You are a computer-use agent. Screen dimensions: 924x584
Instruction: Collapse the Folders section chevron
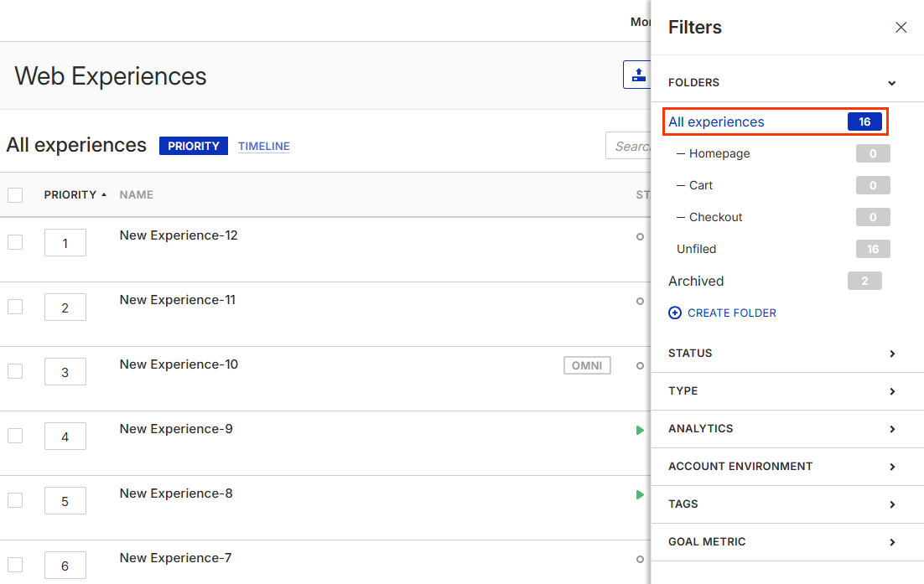[x=892, y=83]
